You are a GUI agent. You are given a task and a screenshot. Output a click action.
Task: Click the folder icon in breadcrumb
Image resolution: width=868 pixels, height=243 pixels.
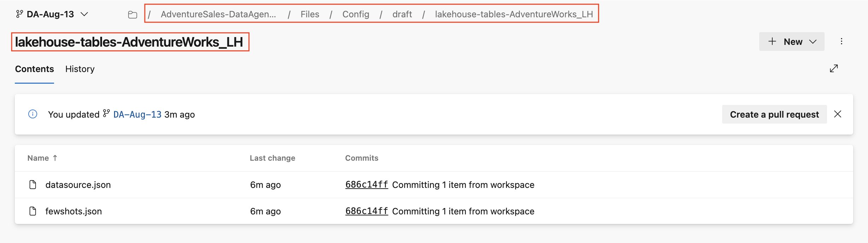(132, 14)
